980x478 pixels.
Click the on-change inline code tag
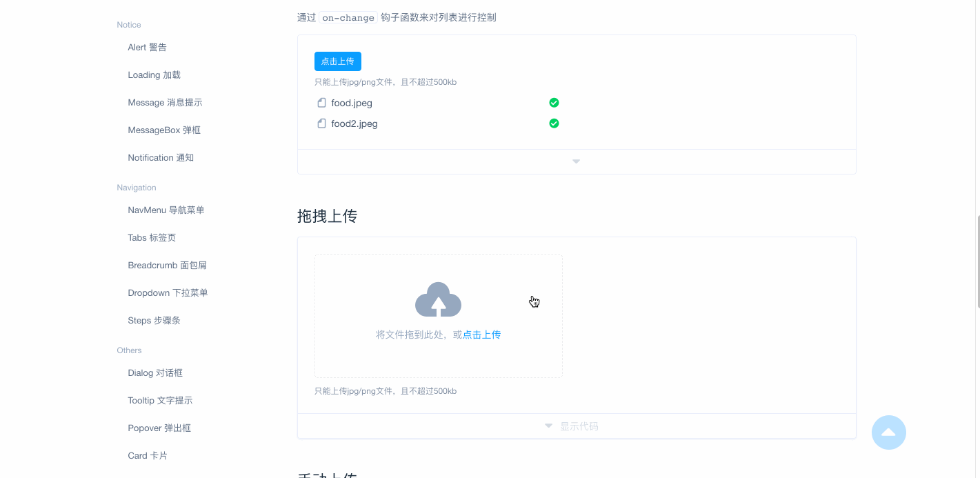[348, 17]
